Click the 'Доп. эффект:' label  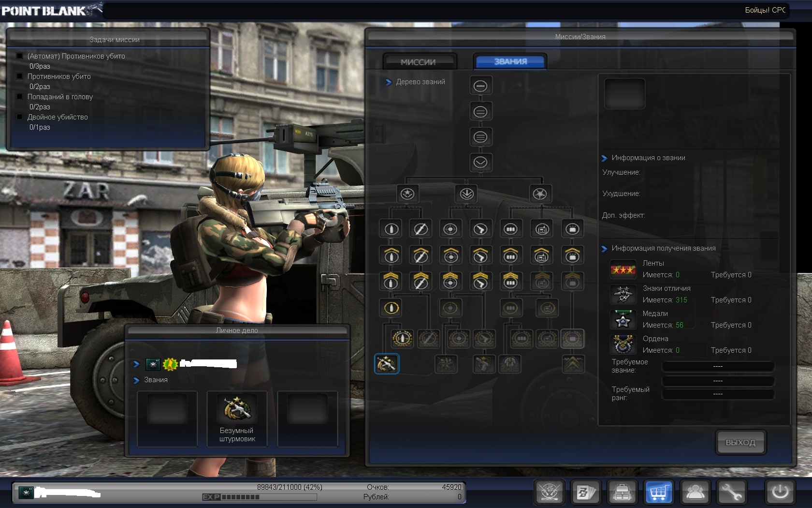click(x=623, y=215)
